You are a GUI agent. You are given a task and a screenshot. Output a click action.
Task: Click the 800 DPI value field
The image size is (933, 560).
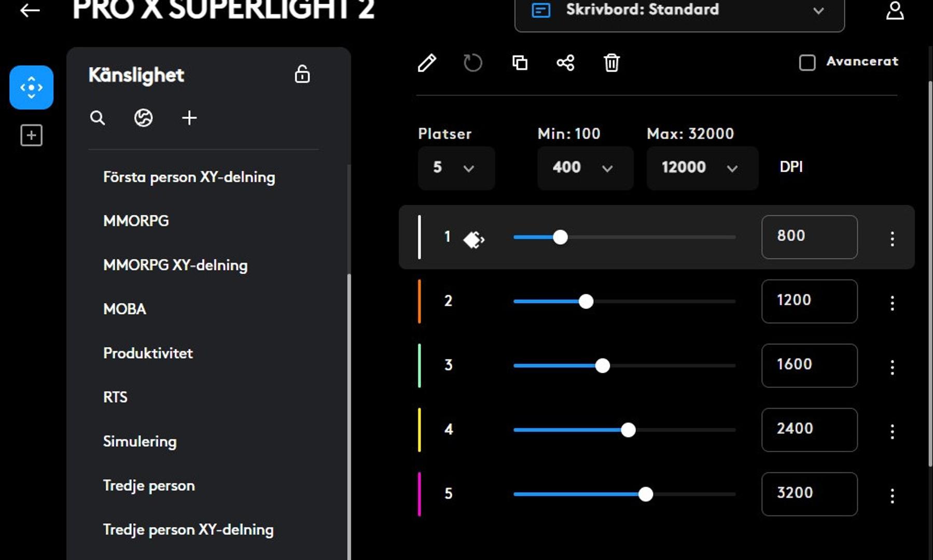(809, 237)
